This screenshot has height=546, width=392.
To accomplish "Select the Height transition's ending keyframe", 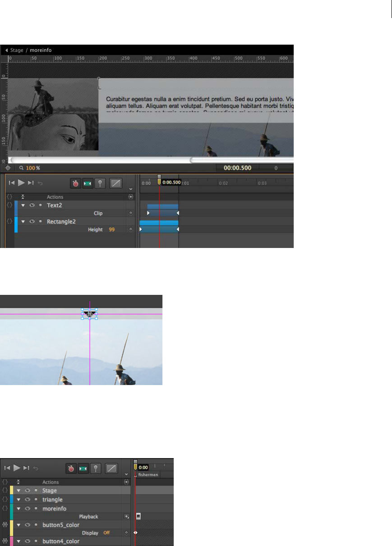I will click(x=178, y=229).
